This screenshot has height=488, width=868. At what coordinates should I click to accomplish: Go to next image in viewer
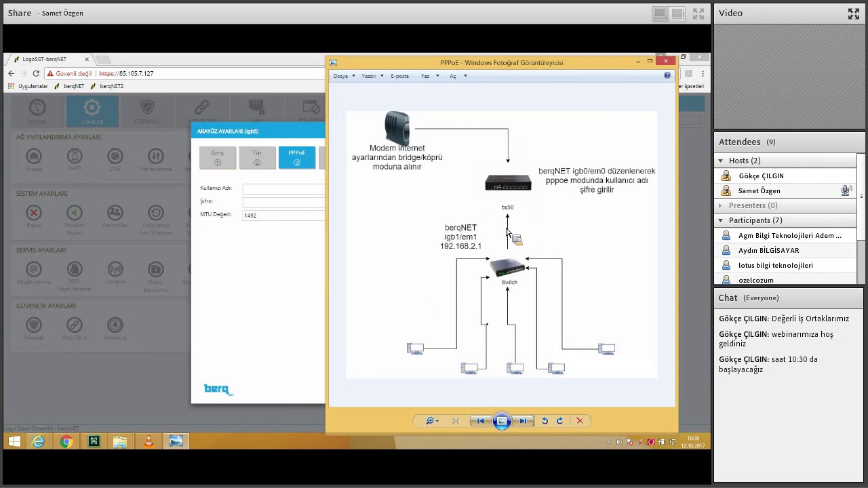pos(524,421)
